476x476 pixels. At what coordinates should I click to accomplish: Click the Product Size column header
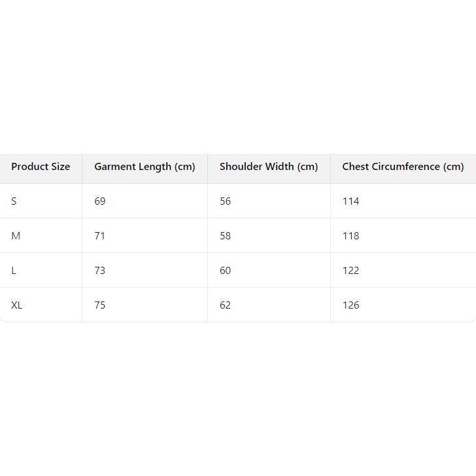(x=41, y=167)
